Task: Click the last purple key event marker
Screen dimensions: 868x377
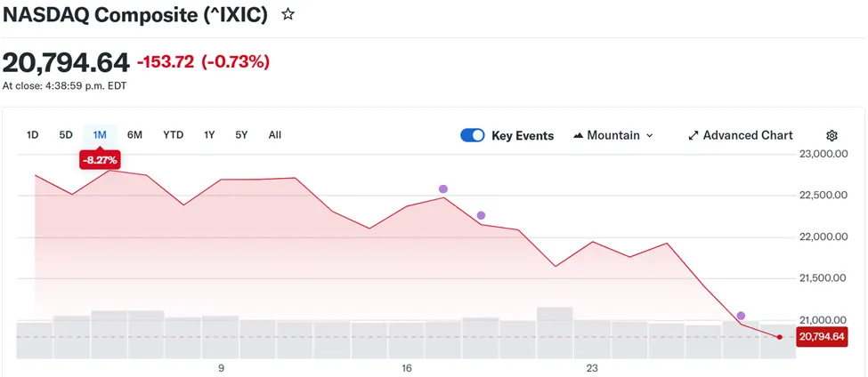Action: click(x=741, y=316)
